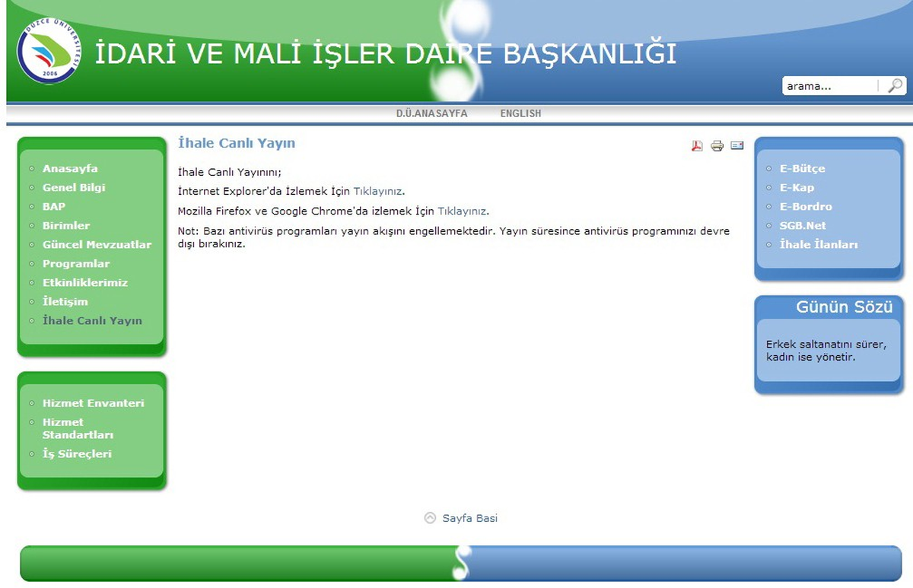Open the SGB.Net link

[x=803, y=226]
